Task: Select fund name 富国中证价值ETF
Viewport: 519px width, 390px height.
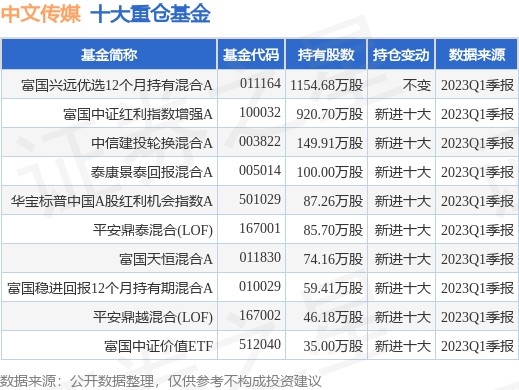Action: click(x=159, y=346)
